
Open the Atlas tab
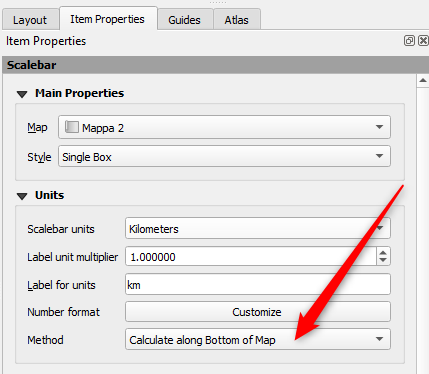tap(236, 20)
